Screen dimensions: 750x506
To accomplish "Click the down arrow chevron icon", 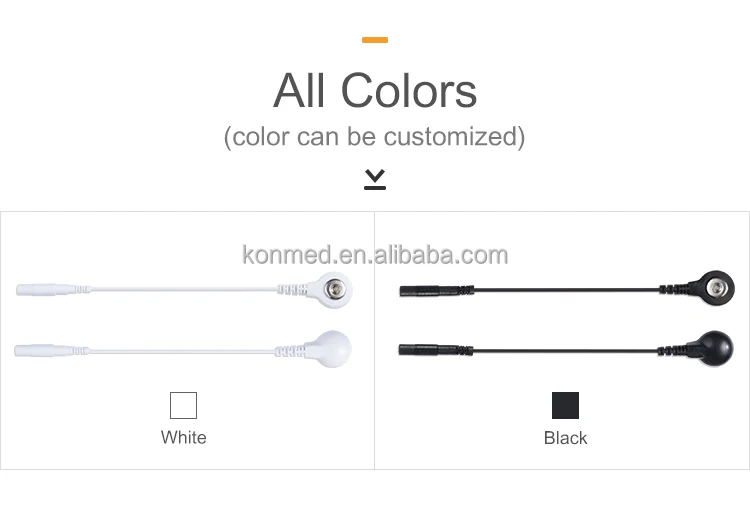I will click(x=375, y=179).
